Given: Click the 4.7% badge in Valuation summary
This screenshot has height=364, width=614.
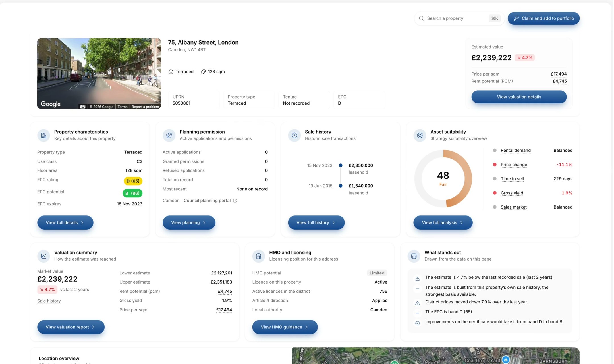Looking at the screenshot, I should (47, 290).
